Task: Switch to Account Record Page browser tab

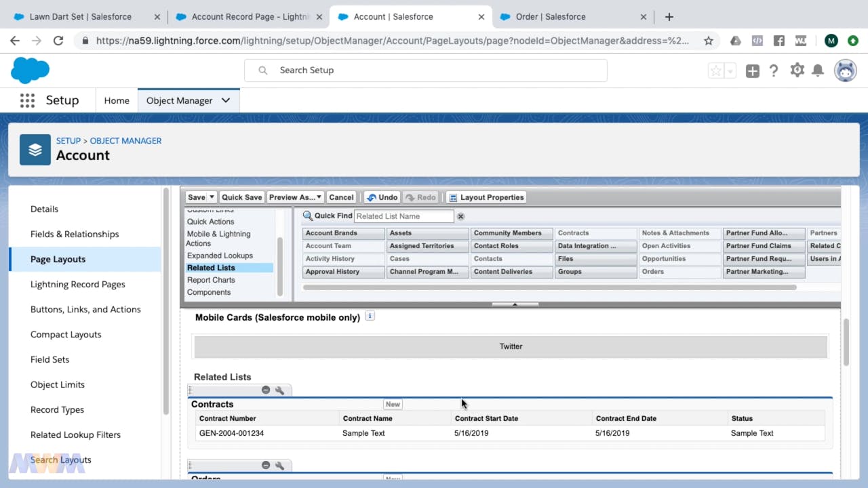Action: 250,17
